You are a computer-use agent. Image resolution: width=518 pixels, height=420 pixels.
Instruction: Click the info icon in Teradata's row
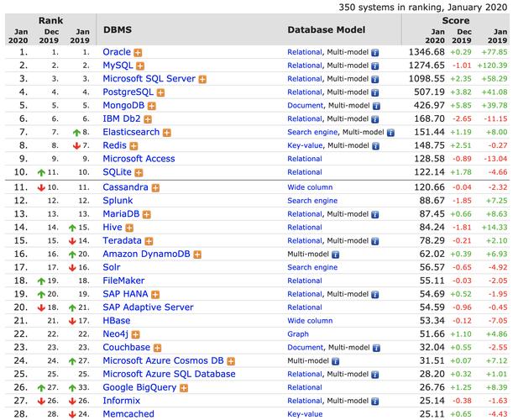coord(375,241)
